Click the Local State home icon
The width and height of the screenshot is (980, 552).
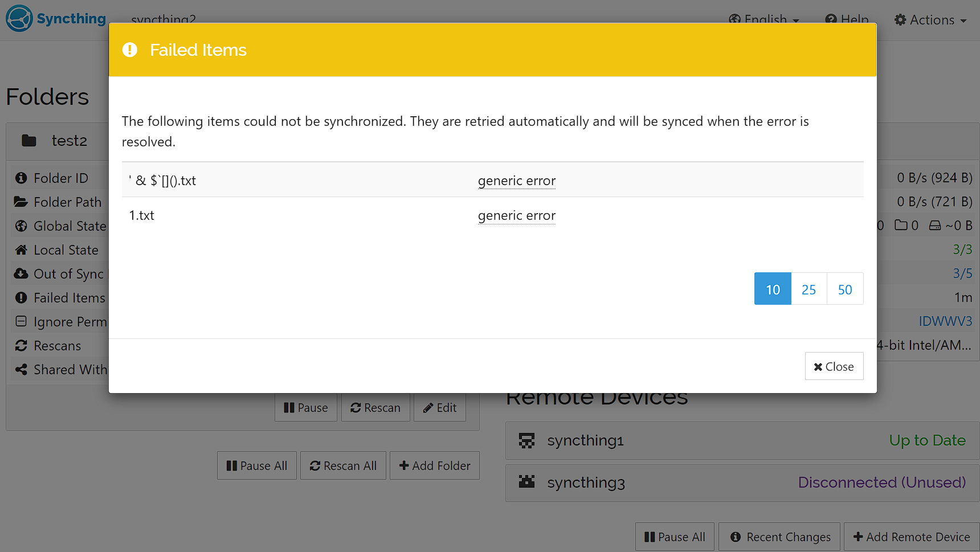coord(21,250)
